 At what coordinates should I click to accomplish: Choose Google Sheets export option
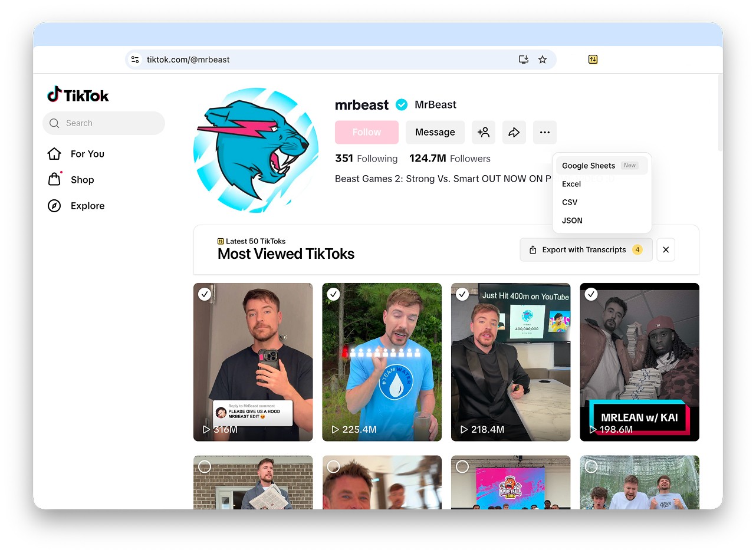[602, 166]
